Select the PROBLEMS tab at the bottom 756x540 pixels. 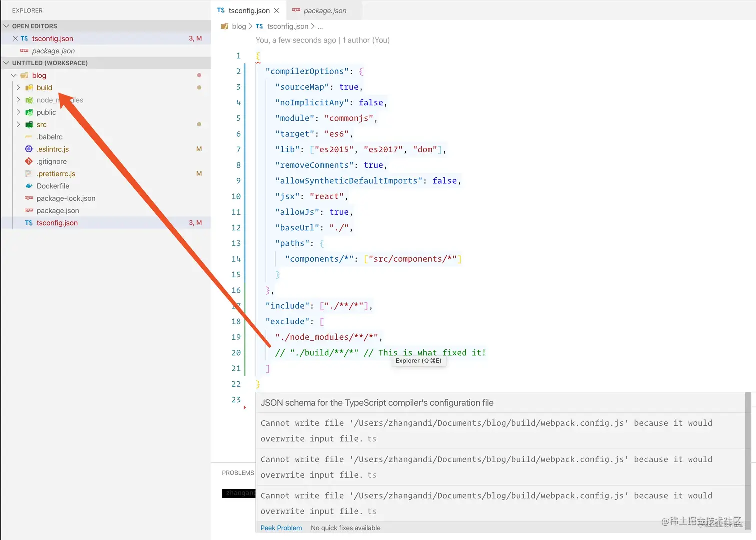[238, 472]
